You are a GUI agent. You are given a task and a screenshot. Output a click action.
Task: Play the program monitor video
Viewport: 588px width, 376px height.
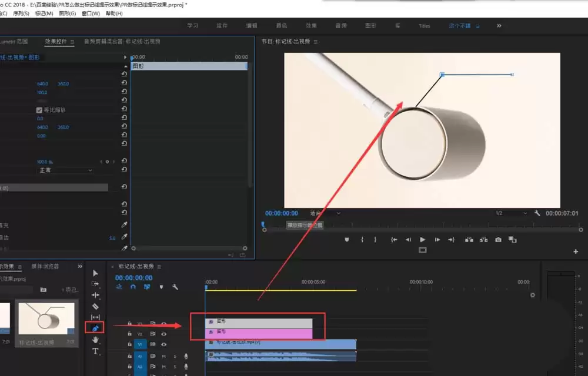click(x=423, y=240)
